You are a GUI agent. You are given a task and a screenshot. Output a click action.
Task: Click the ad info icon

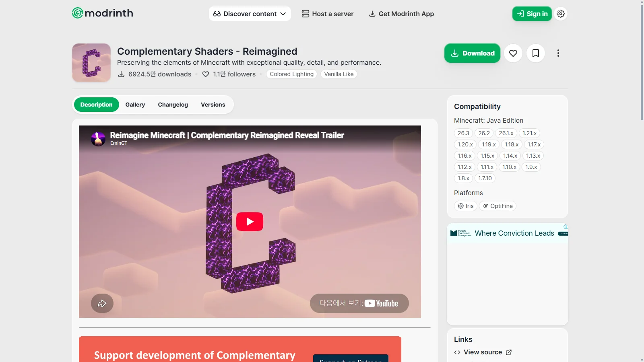(566, 227)
